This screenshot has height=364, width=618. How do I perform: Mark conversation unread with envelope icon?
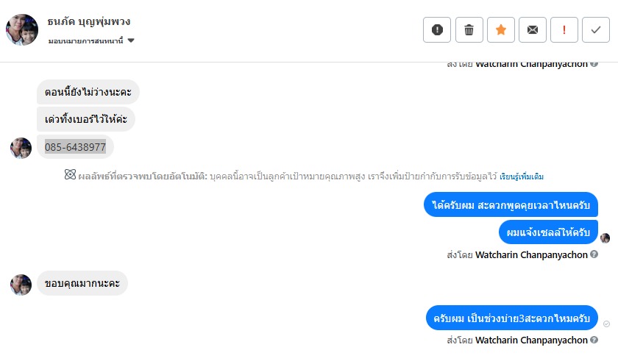tap(532, 30)
